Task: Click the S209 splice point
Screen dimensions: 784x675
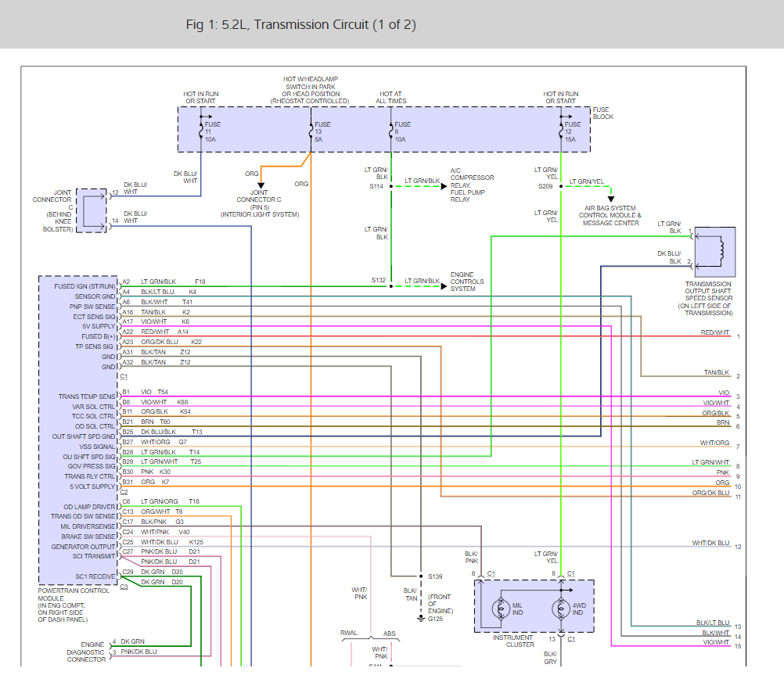Action: point(563,186)
